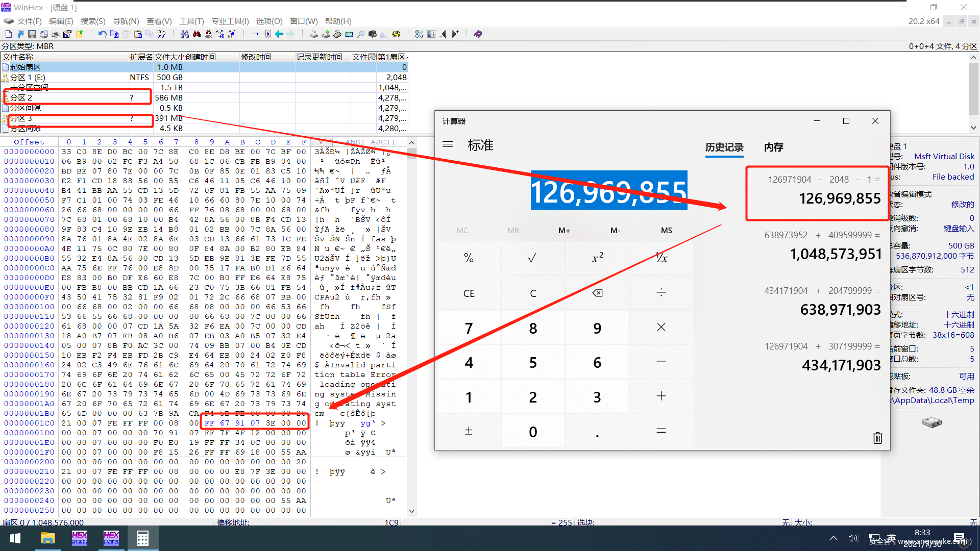Open calculator hamburger navigation menu
Viewport: 980px width, 551px height.
coord(448,145)
